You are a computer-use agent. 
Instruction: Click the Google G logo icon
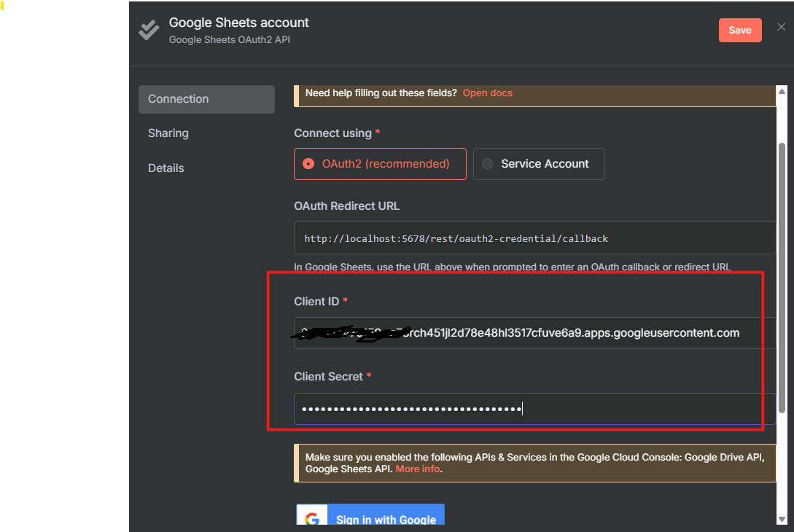[312, 518]
